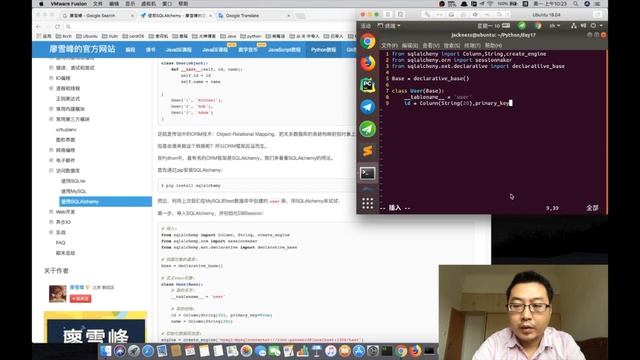Launch Sublime Text from the Ubuntu dock

[367, 151]
